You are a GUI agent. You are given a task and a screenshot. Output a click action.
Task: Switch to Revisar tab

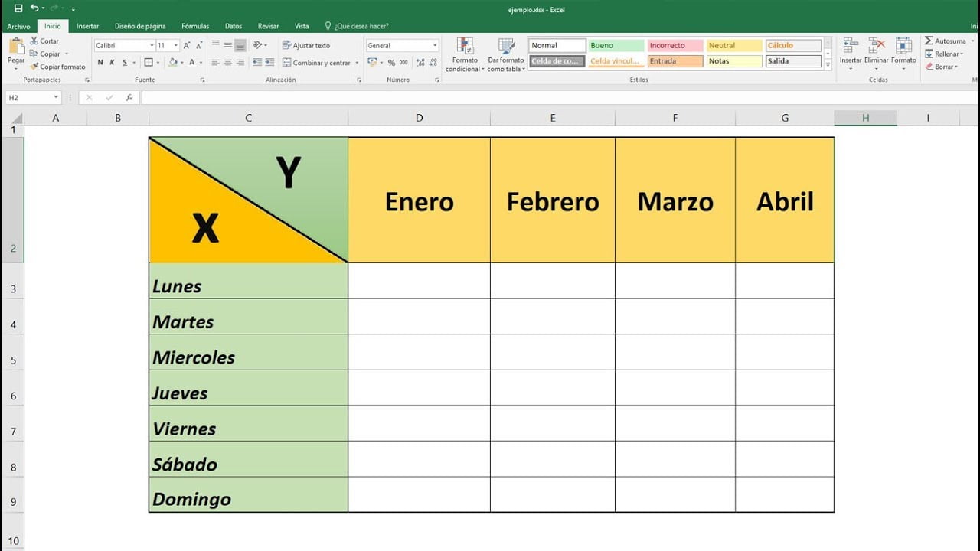[268, 26]
